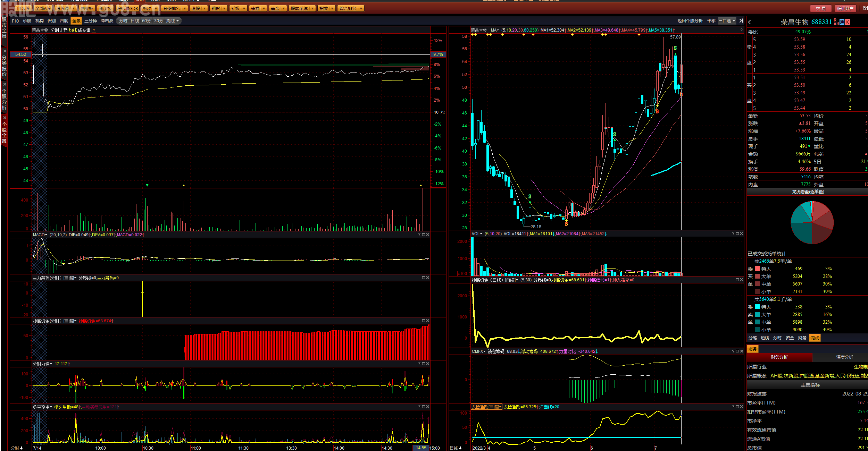Click the 低佣开户 button
Viewport: 868px width, 451px height.
845,8
